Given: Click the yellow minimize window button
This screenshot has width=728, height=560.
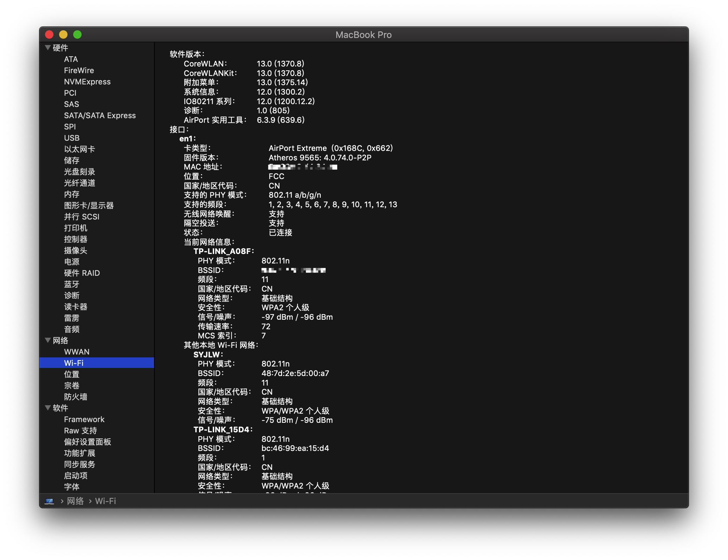Looking at the screenshot, I should pyautogui.click(x=63, y=34).
